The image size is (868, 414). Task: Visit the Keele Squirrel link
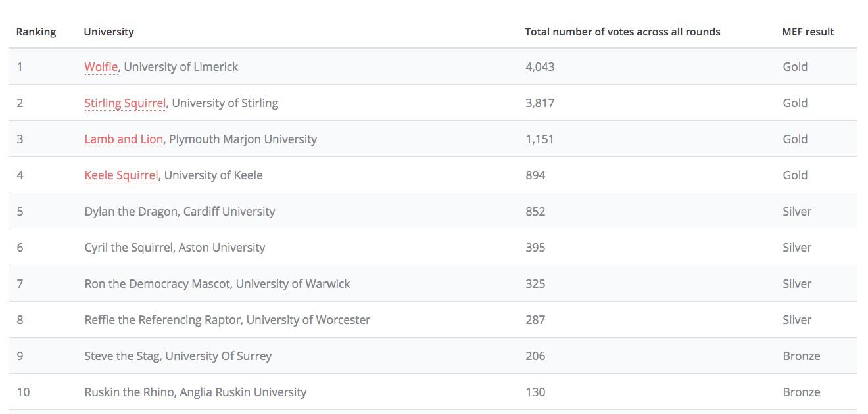click(121, 175)
